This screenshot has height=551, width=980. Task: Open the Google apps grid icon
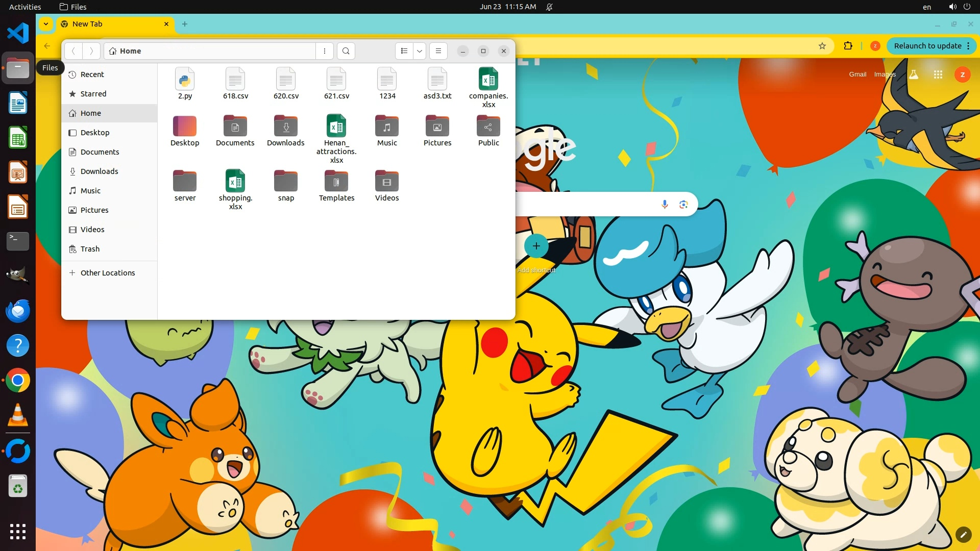(x=938, y=74)
